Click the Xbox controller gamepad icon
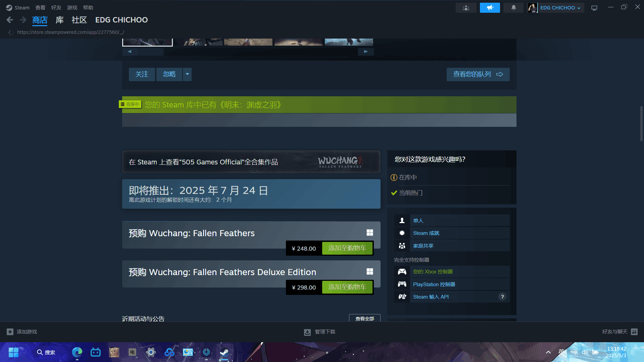 (402, 271)
